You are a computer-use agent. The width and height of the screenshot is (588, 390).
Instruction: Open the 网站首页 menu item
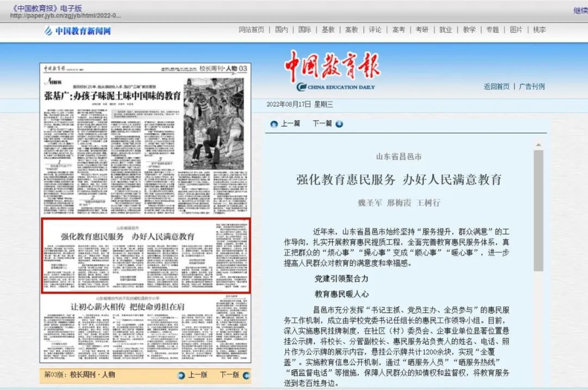coord(252,30)
